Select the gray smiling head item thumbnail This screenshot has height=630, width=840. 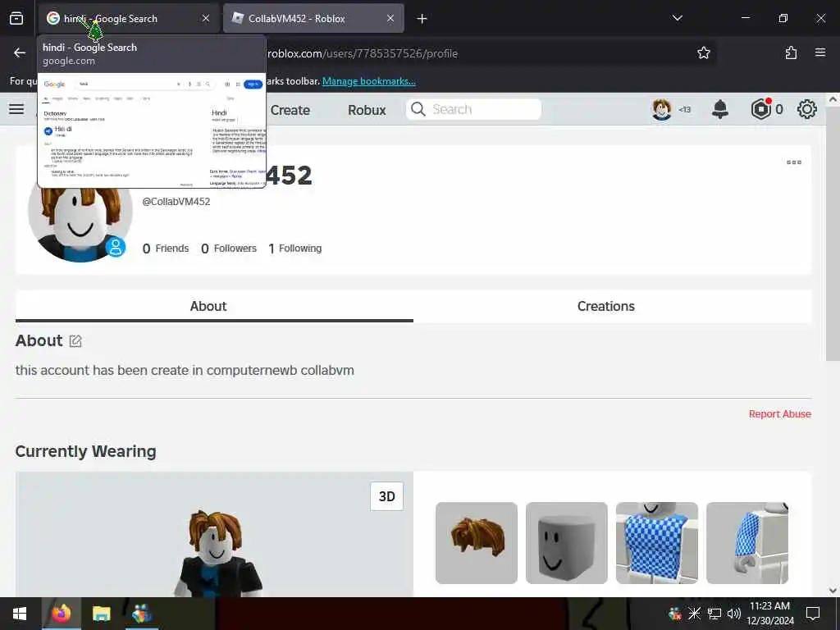(x=566, y=543)
